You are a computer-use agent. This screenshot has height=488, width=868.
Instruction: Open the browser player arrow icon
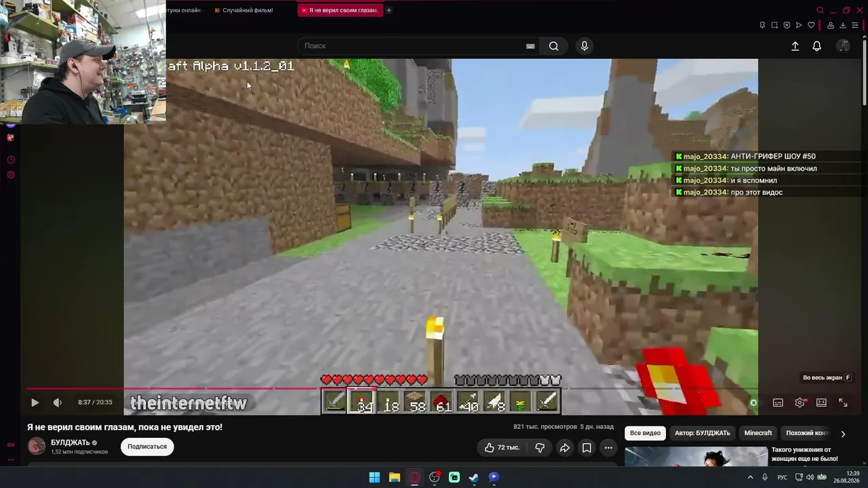[x=799, y=25]
